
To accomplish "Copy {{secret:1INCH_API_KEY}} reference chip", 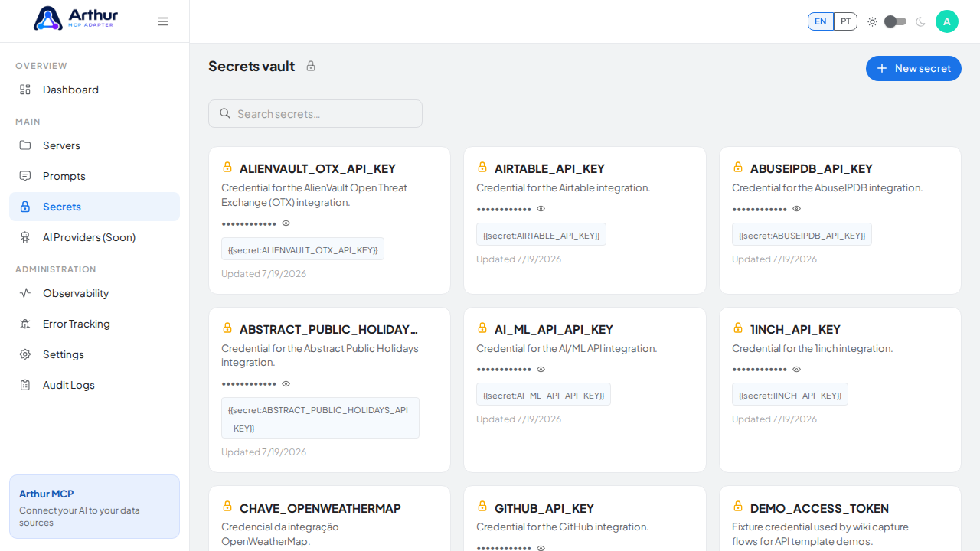I will [790, 395].
